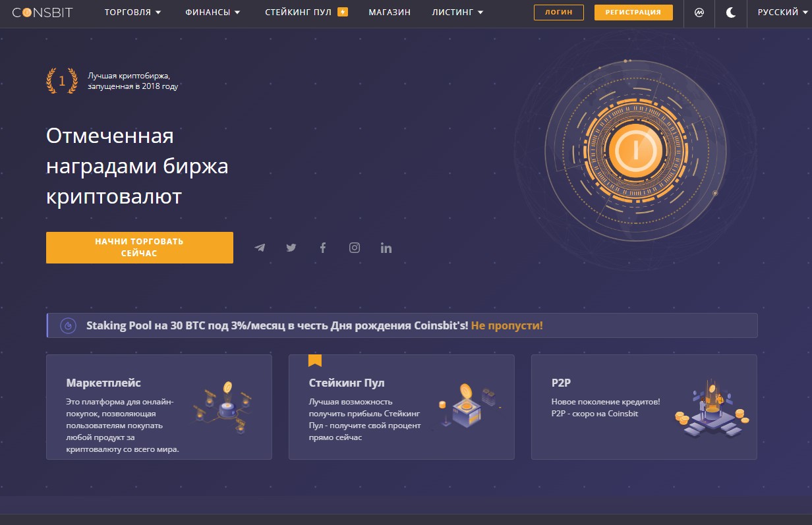Click the Маркетплейс card illustration

[223, 407]
